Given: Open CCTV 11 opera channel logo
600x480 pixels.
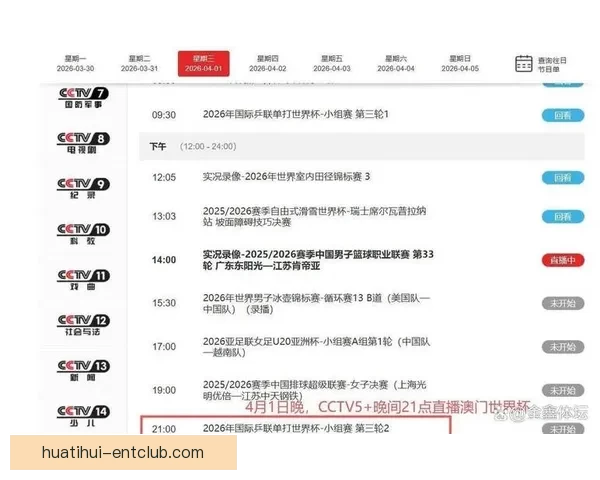Looking at the screenshot, I should [x=83, y=280].
